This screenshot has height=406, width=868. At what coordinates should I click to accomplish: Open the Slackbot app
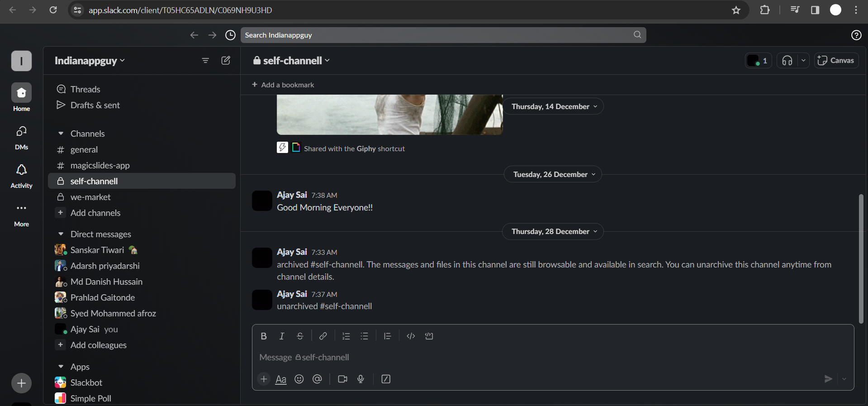(142, 382)
